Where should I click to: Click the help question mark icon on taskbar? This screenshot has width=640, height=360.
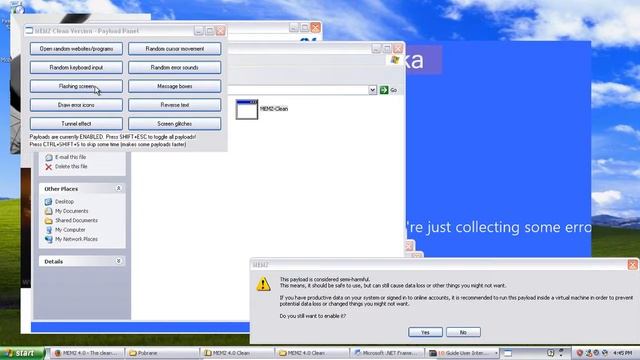point(551,353)
